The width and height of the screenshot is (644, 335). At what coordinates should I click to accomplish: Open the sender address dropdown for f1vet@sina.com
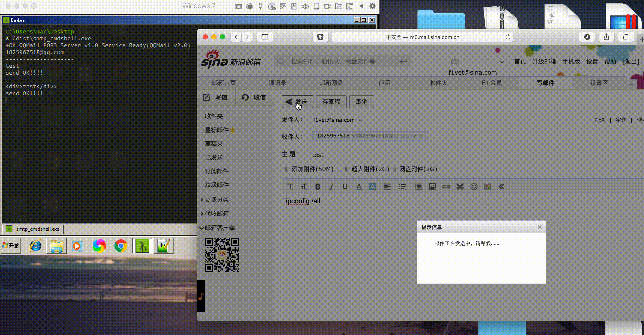[x=361, y=120]
